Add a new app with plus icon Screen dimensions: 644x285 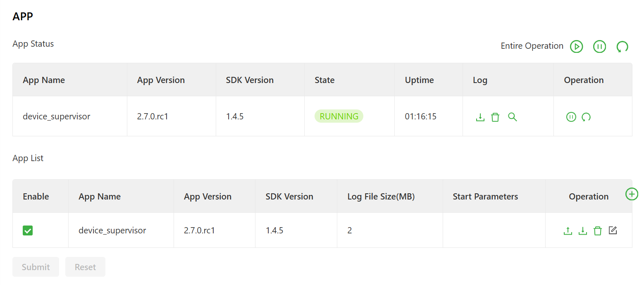coord(632,194)
